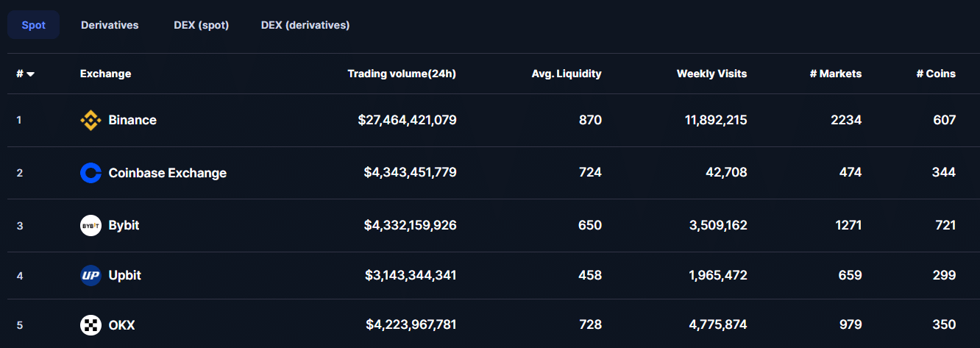The height and width of the screenshot is (348, 980).
Task: Click the Binance logo icon
Action: coord(90,120)
